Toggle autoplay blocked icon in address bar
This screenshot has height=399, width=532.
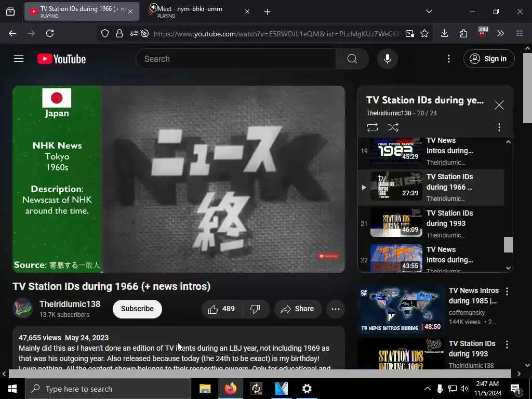[x=145, y=33]
